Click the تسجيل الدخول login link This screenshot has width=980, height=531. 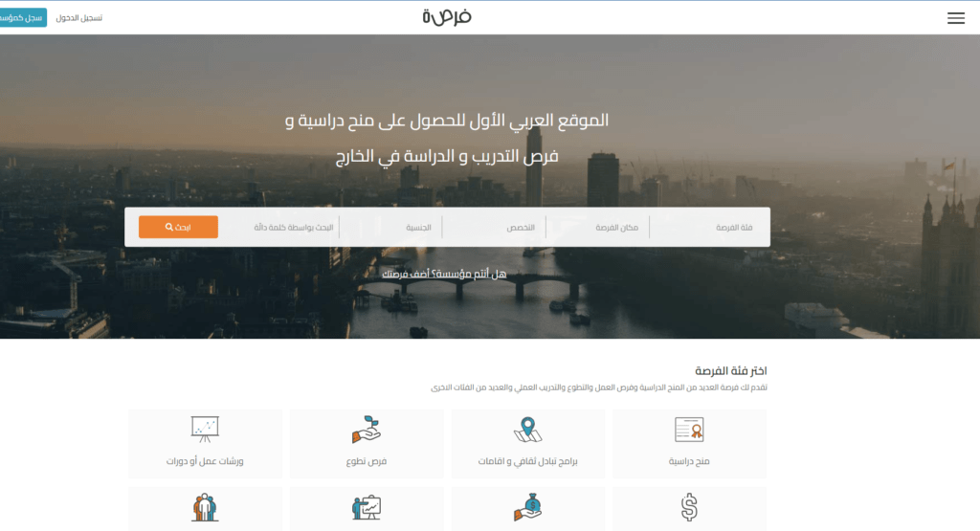click(x=78, y=18)
